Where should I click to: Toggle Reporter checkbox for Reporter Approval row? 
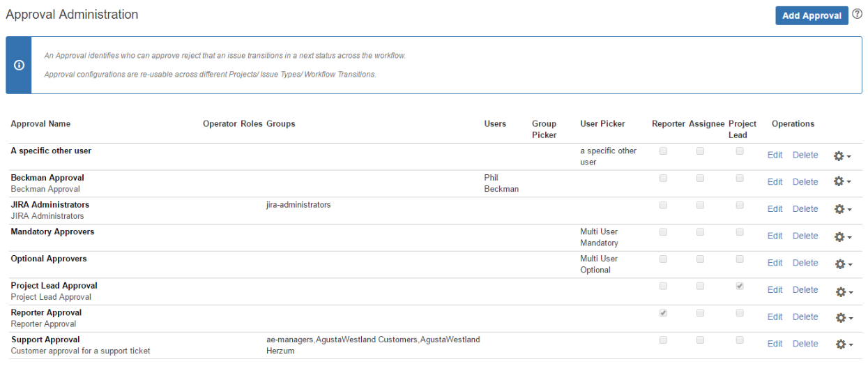click(663, 313)
